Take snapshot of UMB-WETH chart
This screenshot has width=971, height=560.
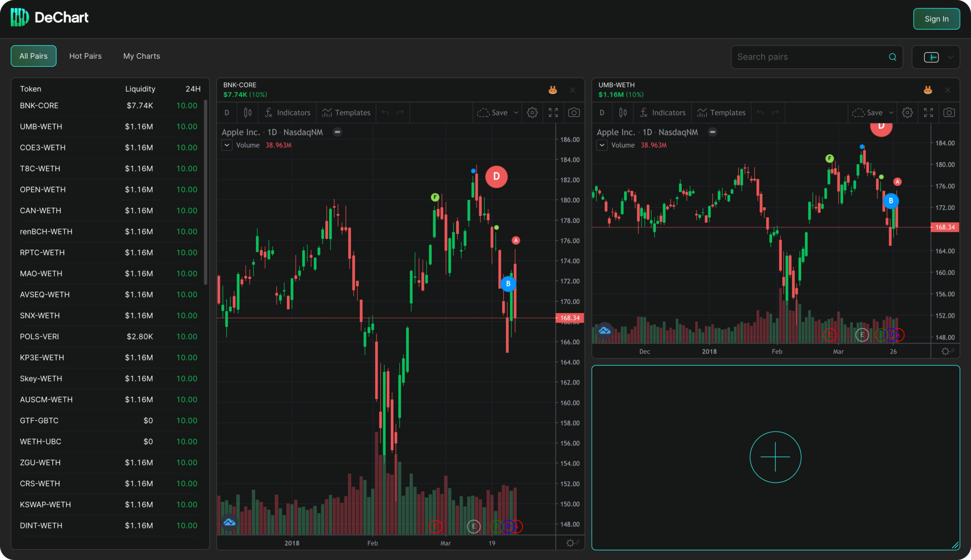coord(949,113)
